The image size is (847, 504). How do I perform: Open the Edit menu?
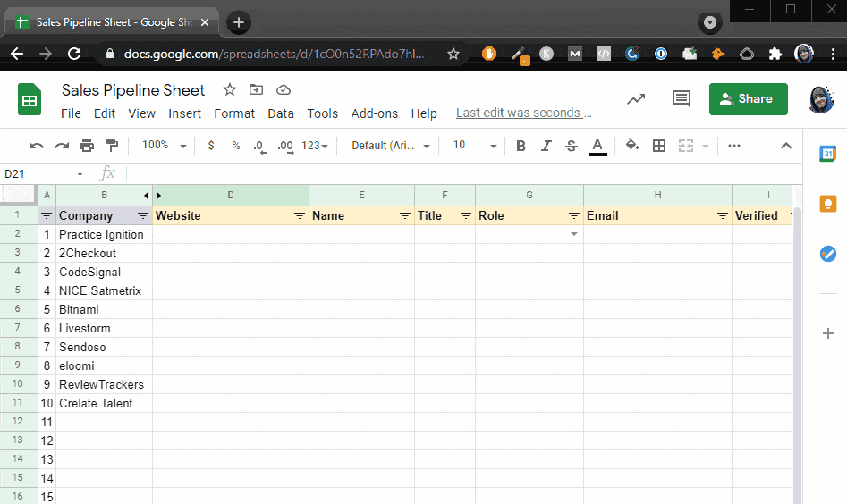(x=105, y=113)
